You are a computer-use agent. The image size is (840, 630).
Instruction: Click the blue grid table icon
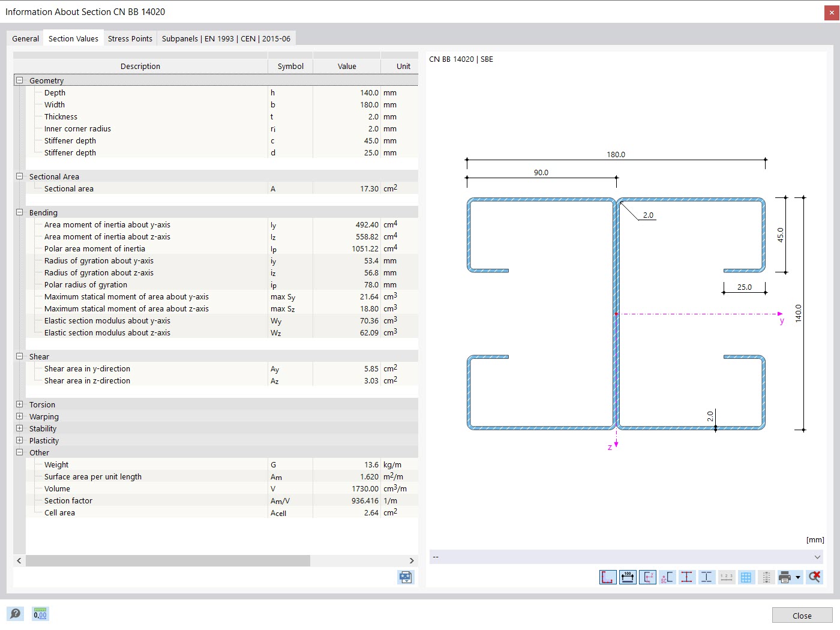point(746,577)
